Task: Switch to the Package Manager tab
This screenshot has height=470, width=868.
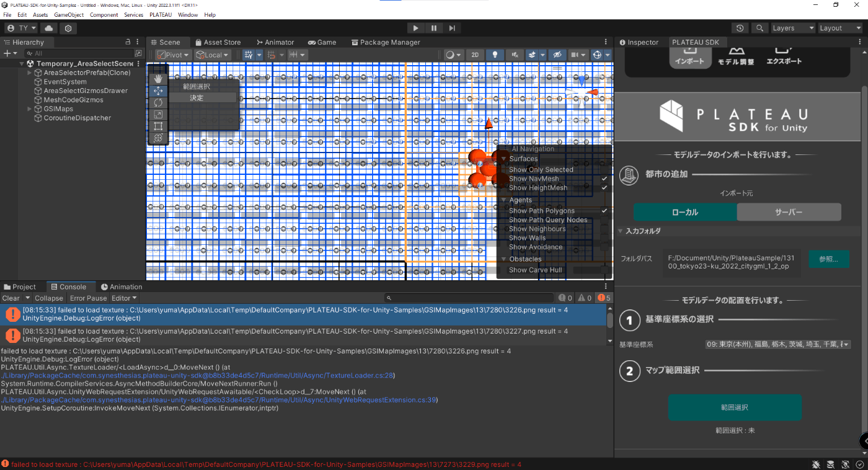Action: click(x=386, y=42)
